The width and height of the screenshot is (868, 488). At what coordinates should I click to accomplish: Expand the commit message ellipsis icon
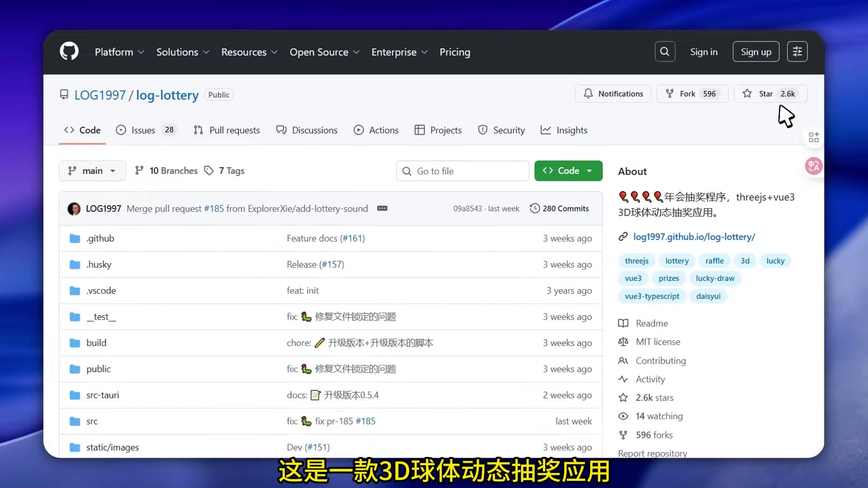tap(382, 208)
